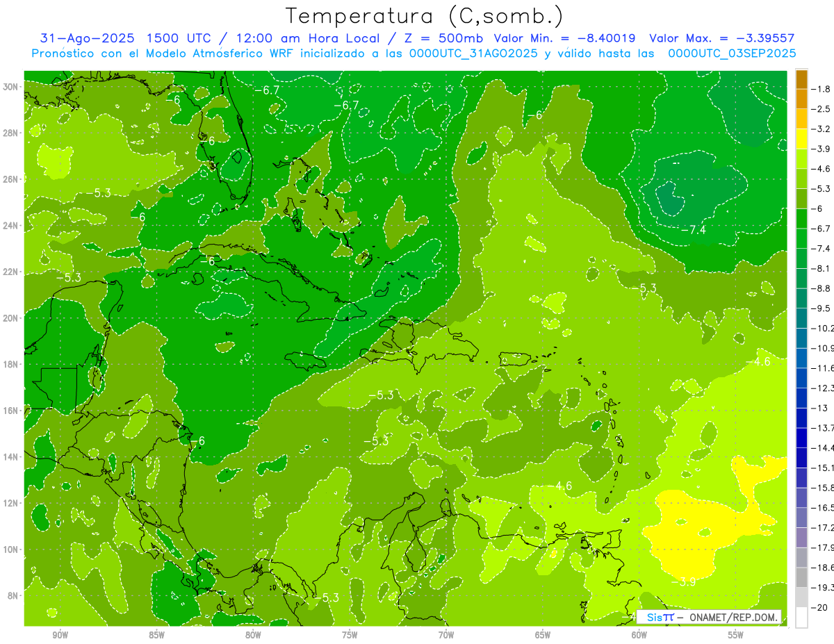Click the "-2.5" label in the color legend
834x644 pixels.
click(821, 109)
